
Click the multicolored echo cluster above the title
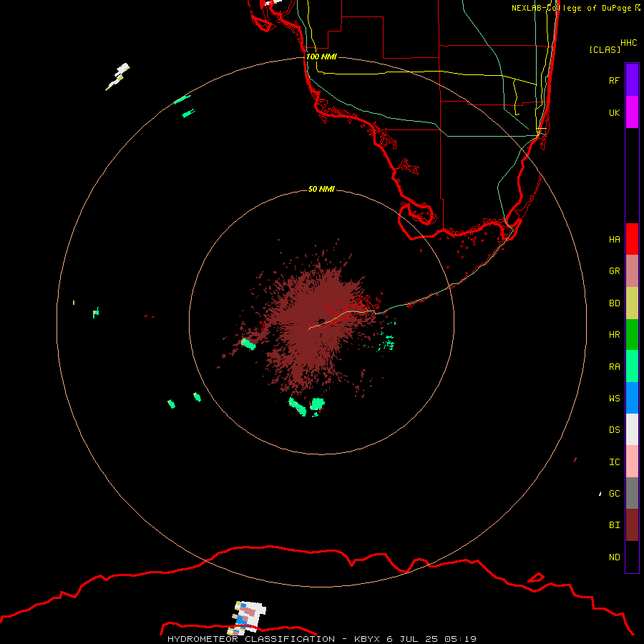click(246, 618)
